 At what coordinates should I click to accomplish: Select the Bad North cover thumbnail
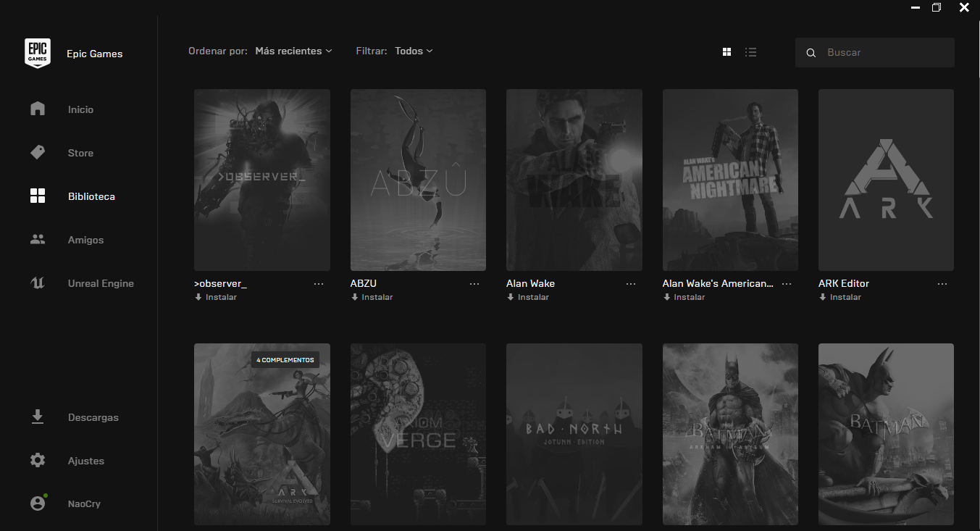[574, 434]
